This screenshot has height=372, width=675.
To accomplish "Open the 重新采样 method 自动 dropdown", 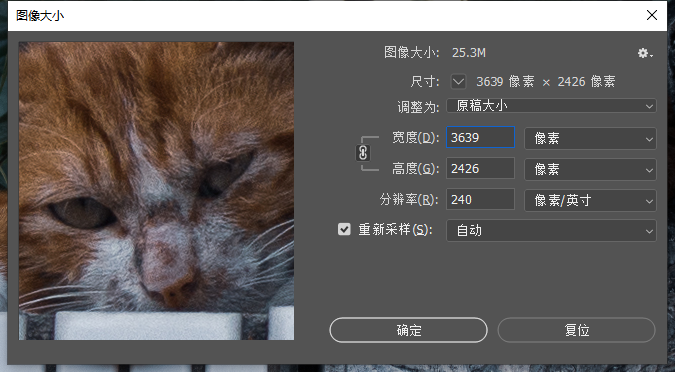I will [551, 230].
